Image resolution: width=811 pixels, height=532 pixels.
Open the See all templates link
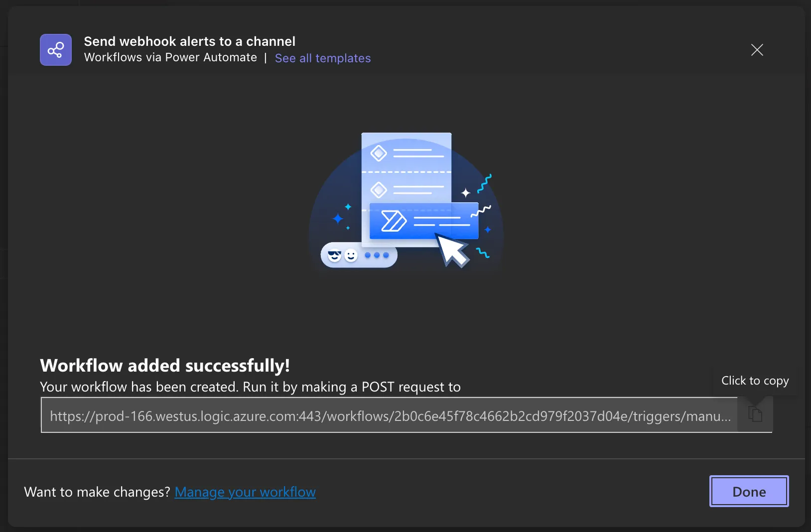point(323,58)
